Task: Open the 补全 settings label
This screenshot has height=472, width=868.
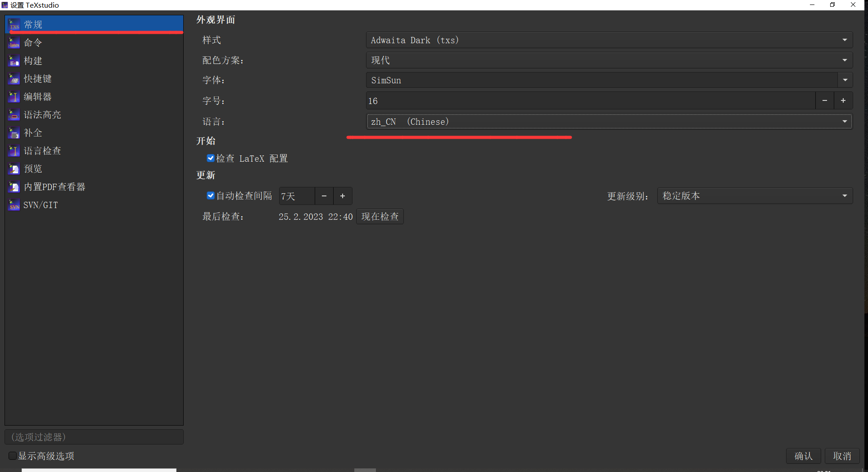Action: coord(33,133)
